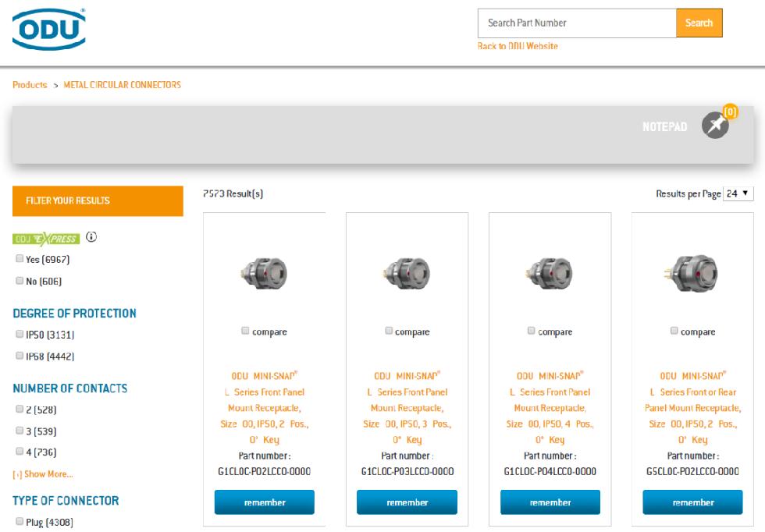Image resolution: width=765 pixels, height=532 pixels.
Task: Focus the Search Part Number field
Action: (x=576, y=23)
